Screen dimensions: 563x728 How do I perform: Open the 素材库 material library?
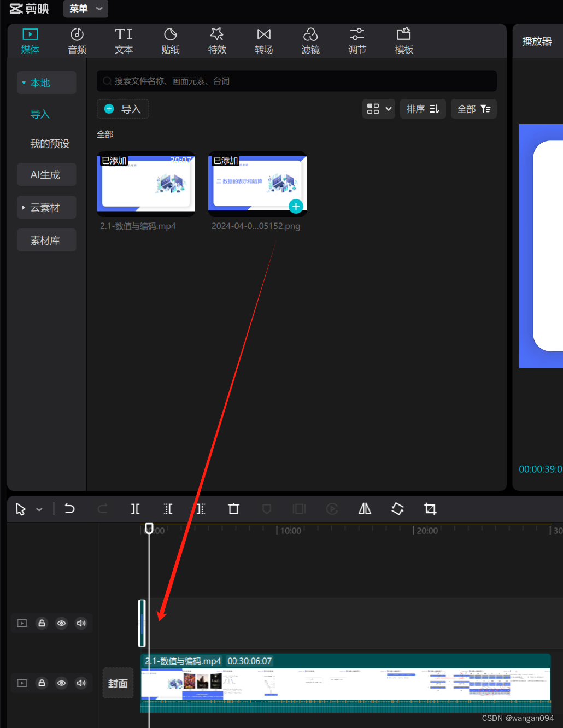click(x=46, y=240)
